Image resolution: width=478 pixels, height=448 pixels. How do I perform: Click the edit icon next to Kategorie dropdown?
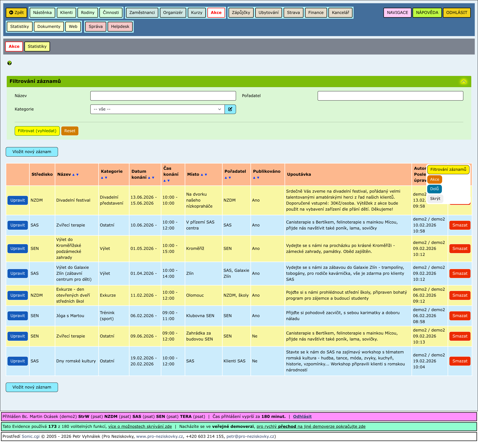pyautogui.click(x=230, y=109)
